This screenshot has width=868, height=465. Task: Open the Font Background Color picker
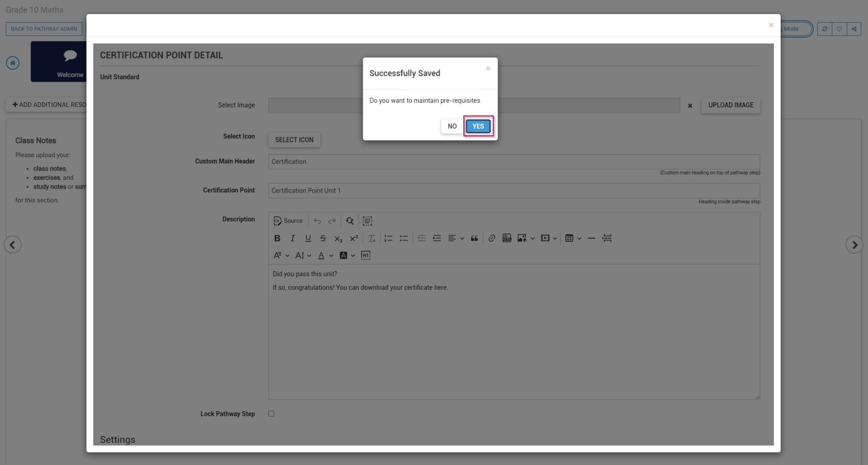pos(347,255)
